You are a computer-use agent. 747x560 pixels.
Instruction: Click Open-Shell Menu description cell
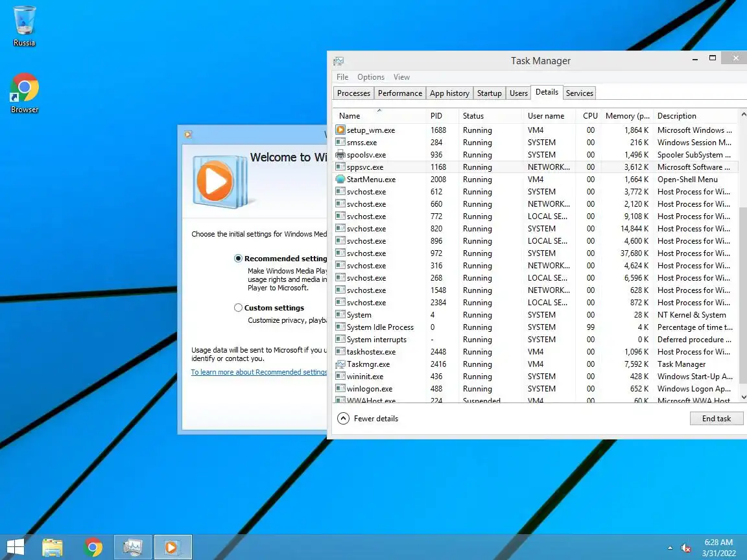(687, 179)
